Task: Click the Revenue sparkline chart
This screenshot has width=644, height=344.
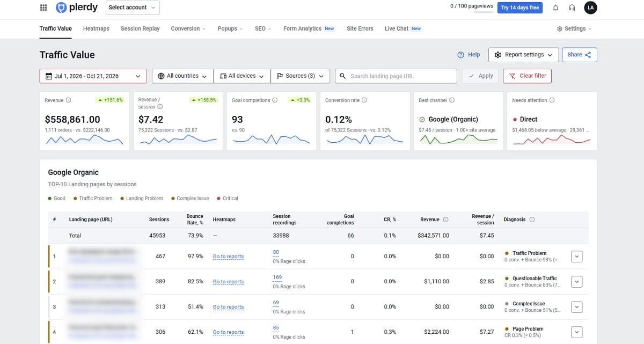Action: [x=85, y=140]
